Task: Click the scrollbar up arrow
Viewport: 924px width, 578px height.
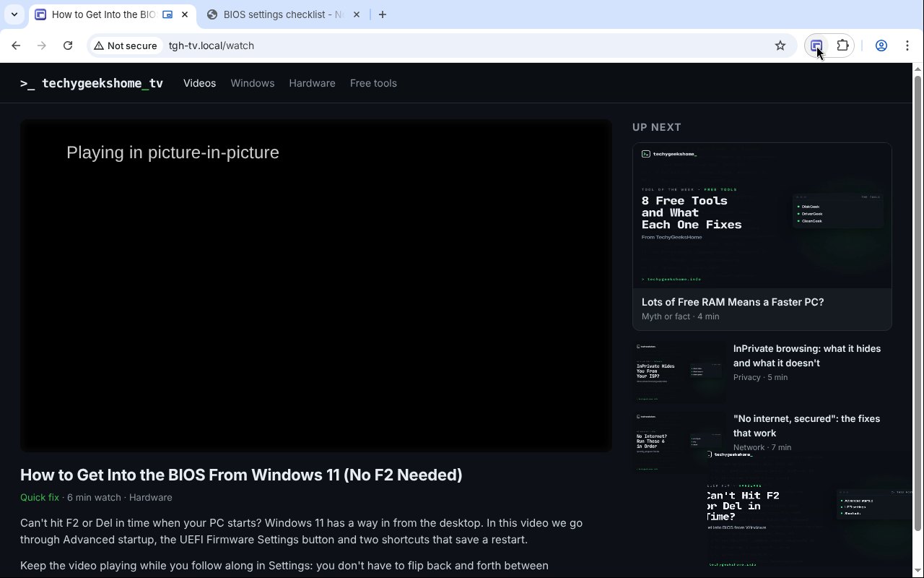Action: coord(918,69)
